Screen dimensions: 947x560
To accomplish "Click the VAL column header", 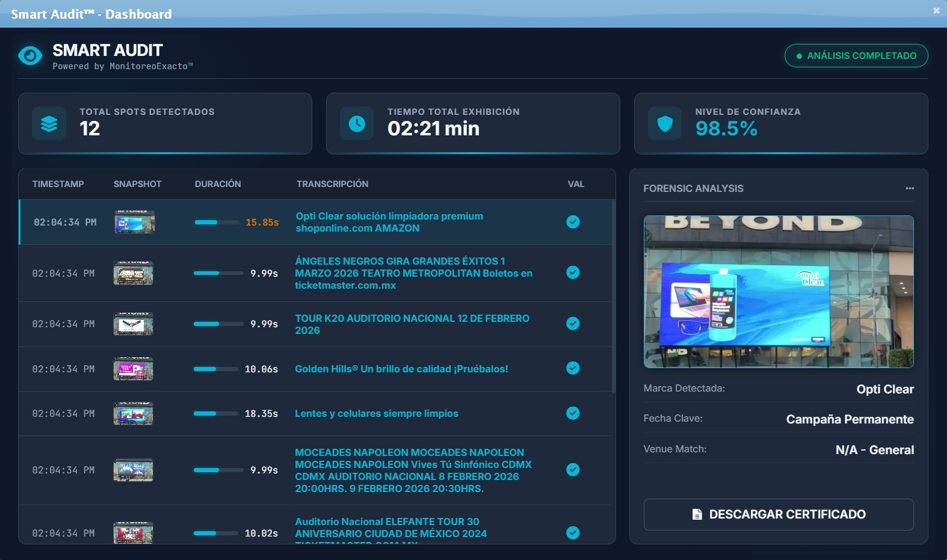I will point(576,184).
